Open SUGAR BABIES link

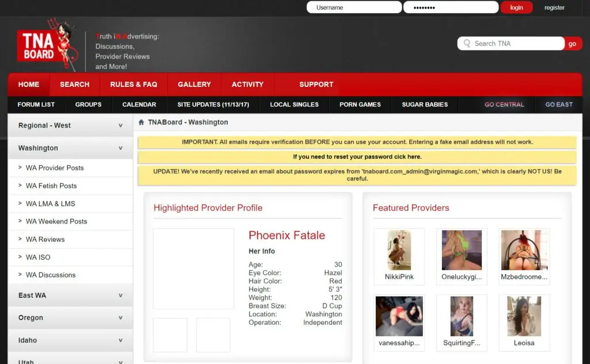pyautogui.click(x=425, y=105)
